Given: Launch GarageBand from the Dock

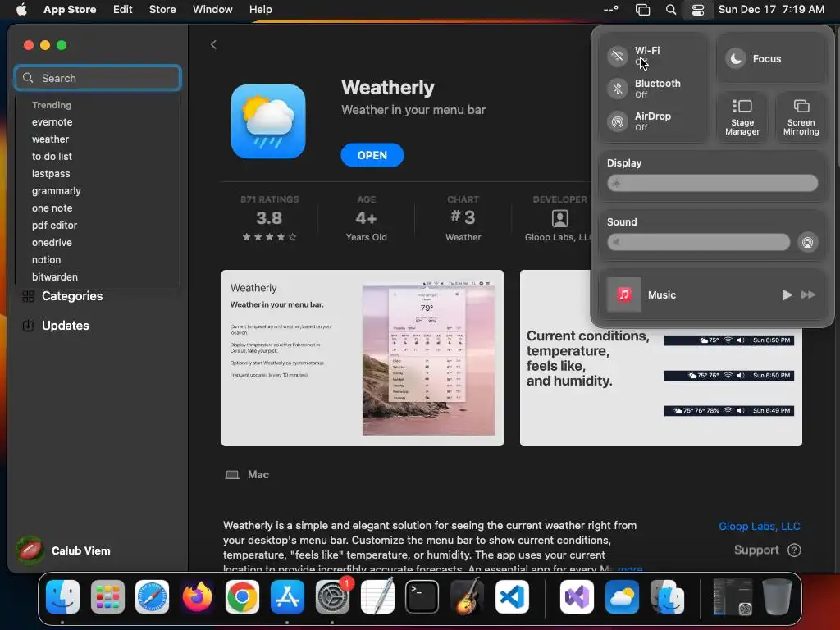Looking at the screenshot, I should pyautogui.click(x=467, y=597).
